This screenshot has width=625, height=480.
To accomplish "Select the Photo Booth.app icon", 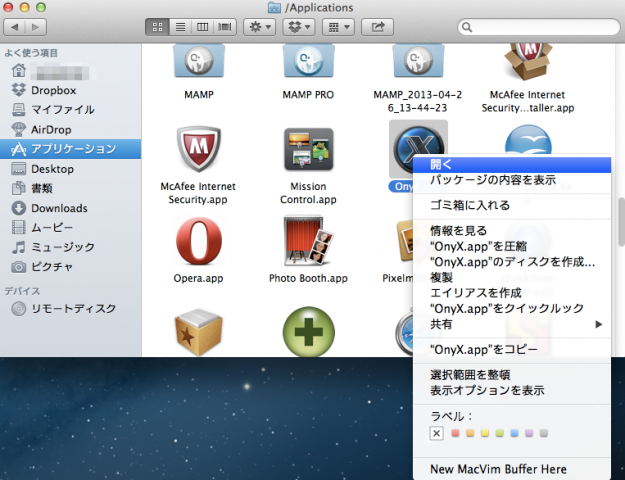I will coord(307,239).
